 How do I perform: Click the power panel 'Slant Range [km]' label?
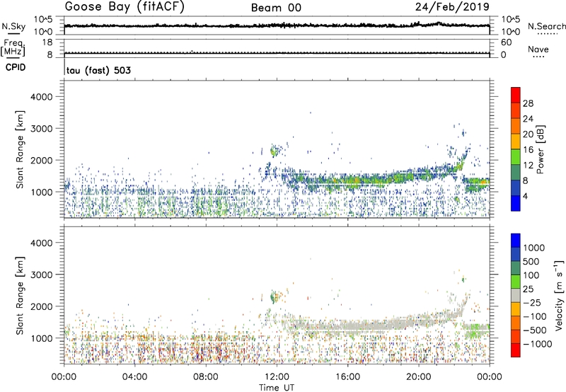(x=20, y=149)
